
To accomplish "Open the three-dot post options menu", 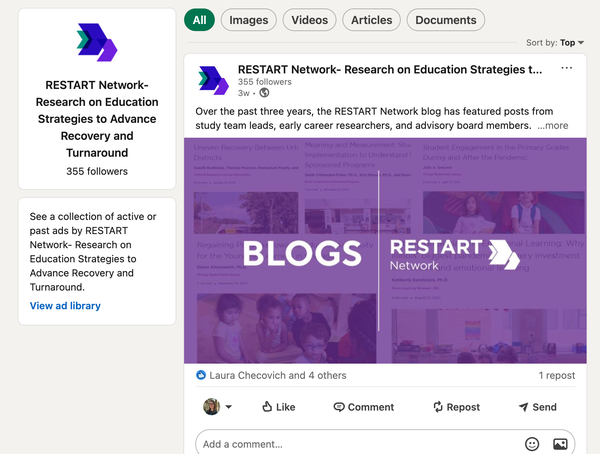I will coord(567,69).
